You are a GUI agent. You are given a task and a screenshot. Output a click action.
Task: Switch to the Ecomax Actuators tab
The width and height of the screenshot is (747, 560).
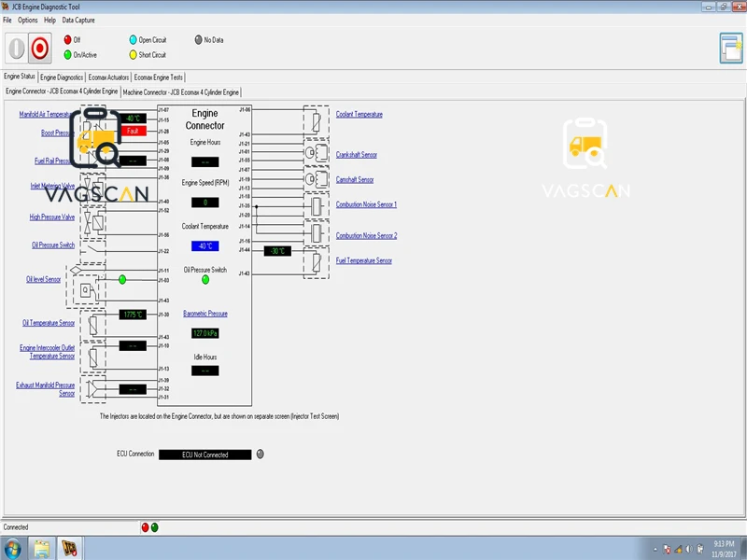tap(108, 77)
